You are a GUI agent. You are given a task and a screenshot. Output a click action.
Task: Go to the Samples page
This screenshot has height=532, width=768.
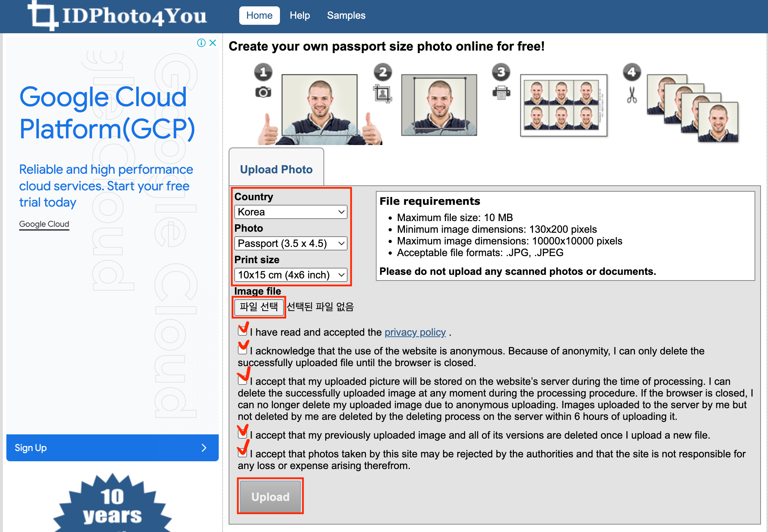346,16
